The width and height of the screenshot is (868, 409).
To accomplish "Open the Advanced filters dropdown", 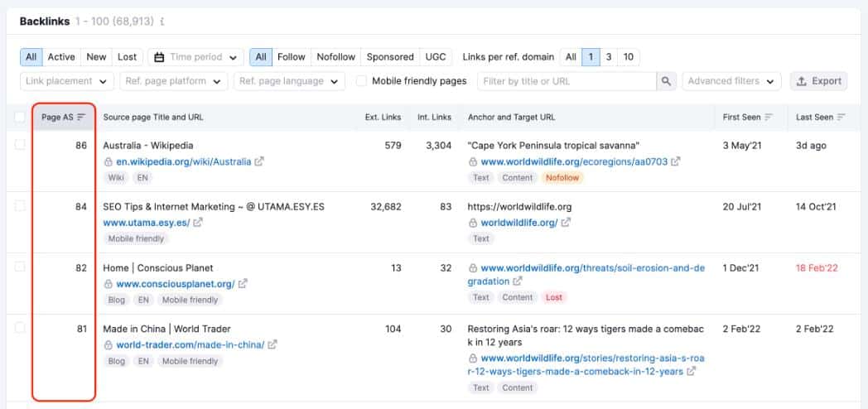I will tap(732, 81).
